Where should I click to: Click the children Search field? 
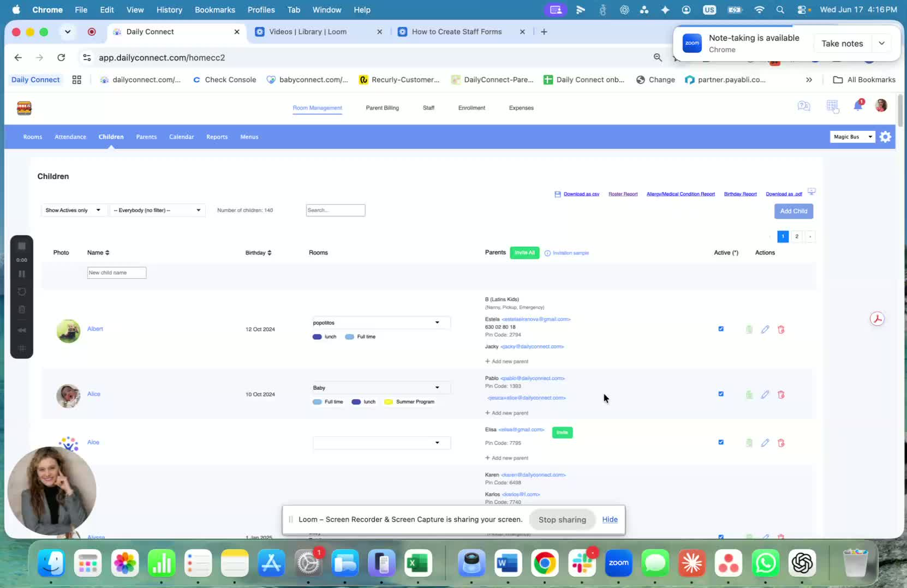coord(335,210)
